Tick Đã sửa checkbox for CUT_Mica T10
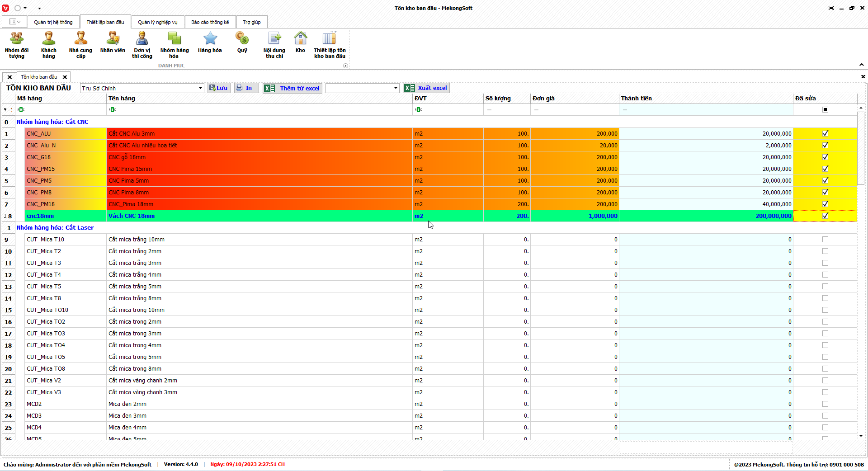868x471 pixels. 825,240
